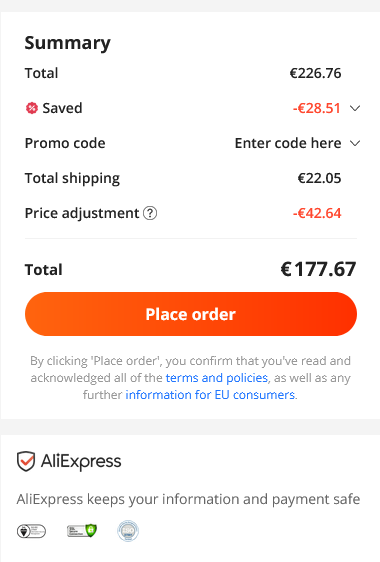Click the AliExpress shield checkmark logo
Screen dimensions: 380x562
point(26,461)
